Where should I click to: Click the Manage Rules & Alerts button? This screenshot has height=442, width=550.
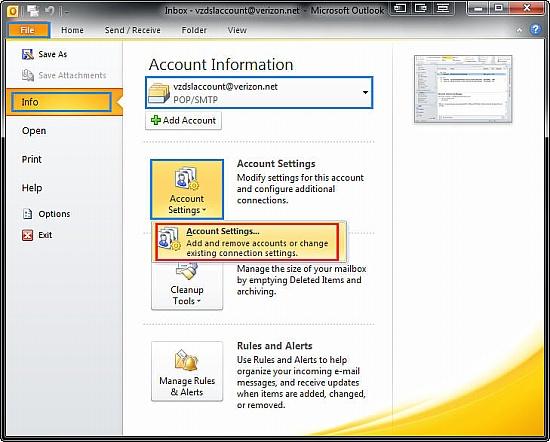coord(187,371)
